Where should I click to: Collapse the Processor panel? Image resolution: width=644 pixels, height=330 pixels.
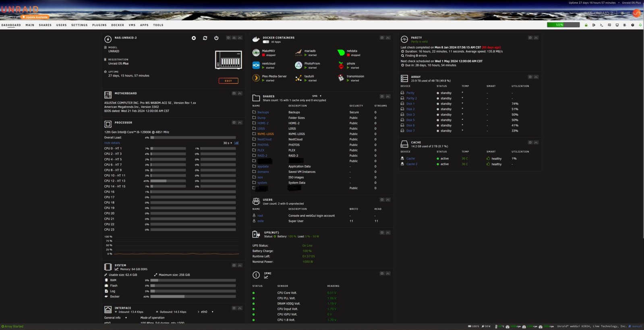[240, 122]
